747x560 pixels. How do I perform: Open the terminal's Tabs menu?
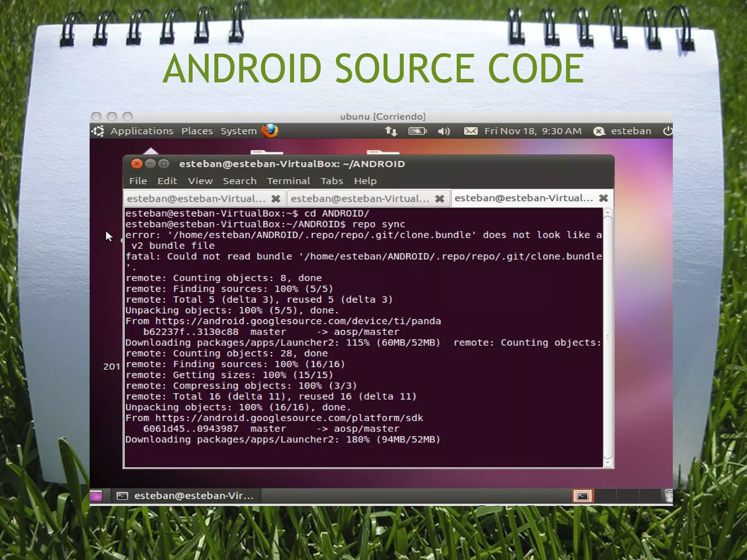[x=332, y=181]
